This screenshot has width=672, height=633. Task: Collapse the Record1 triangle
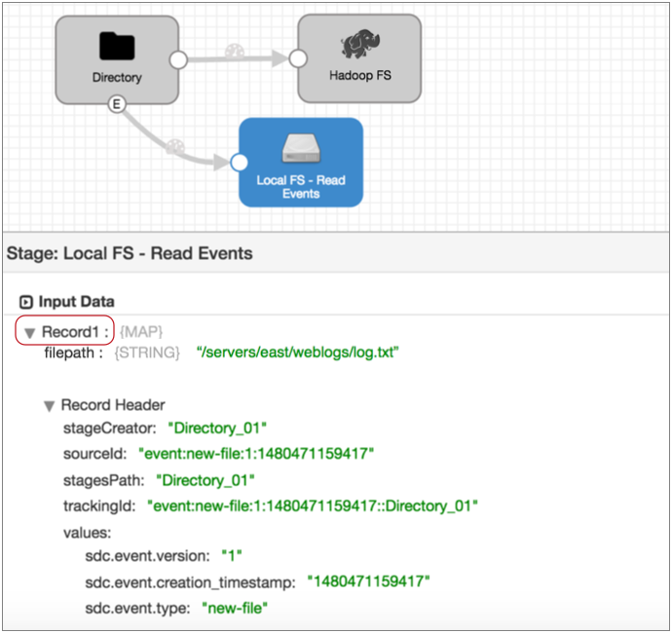30,333
